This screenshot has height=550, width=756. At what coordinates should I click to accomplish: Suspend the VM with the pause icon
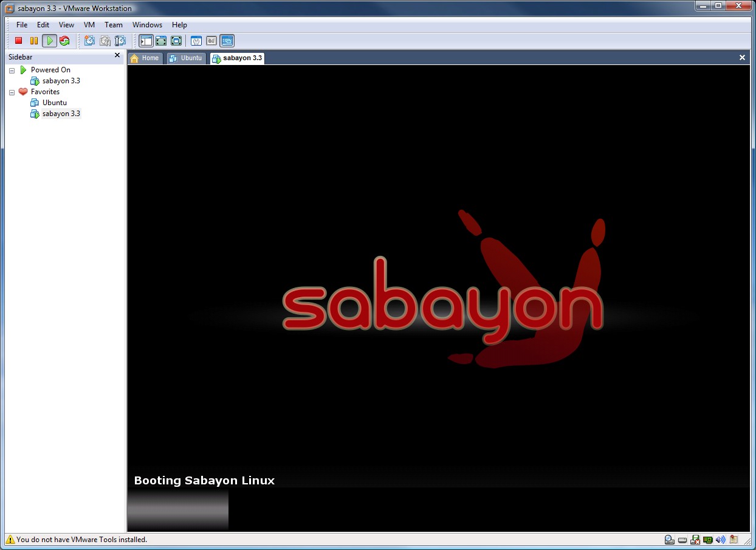(x=34, y=41)
